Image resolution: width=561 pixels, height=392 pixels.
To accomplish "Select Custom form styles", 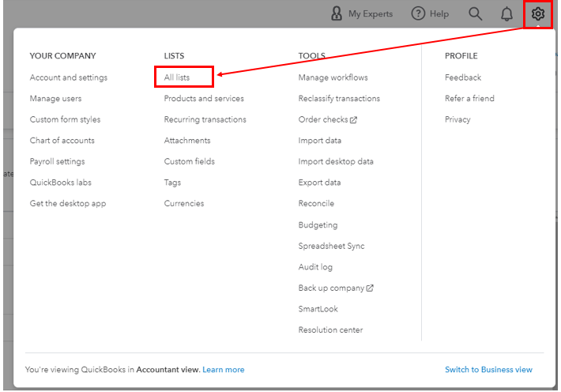I will 66,120.
